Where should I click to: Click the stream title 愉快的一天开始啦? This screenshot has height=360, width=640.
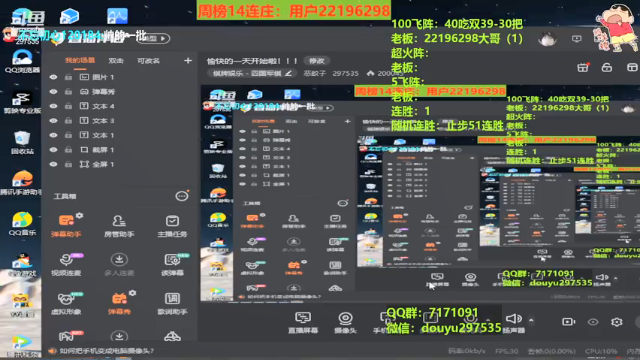252,61
